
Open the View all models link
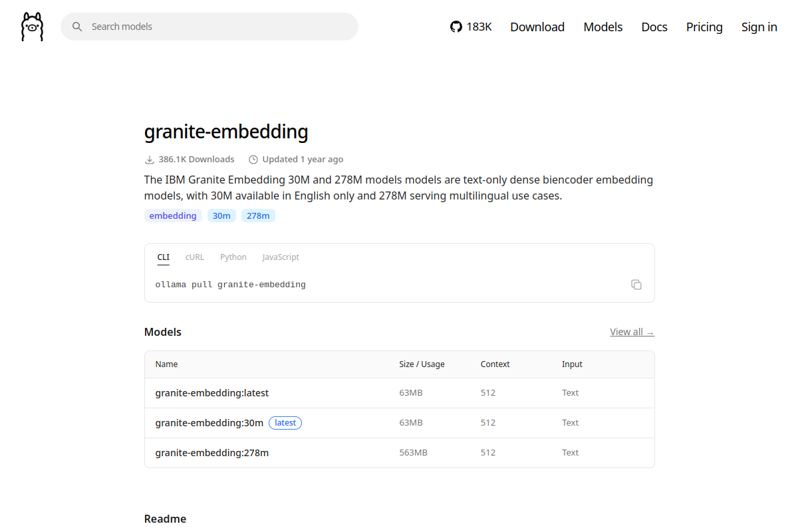click(632, 332)
